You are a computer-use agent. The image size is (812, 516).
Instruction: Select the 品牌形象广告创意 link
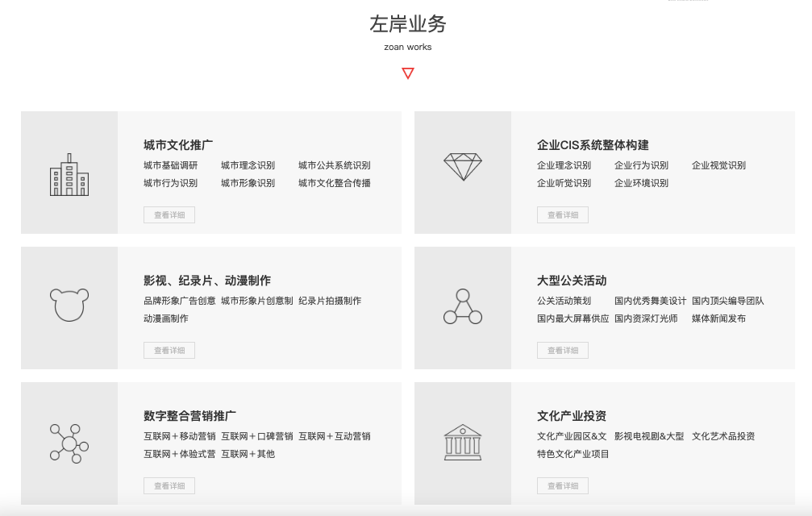coord(178,300)
